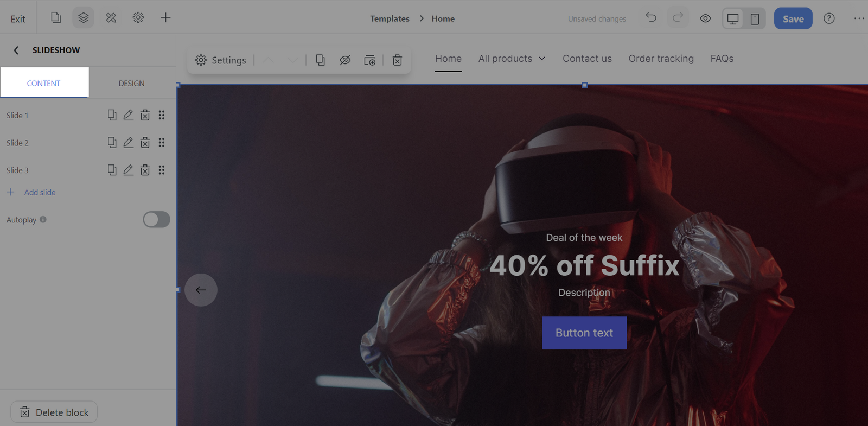Select the 'Deal of the week' text
The height and width of the screenshot is (426, 868).
coord(584,238)
